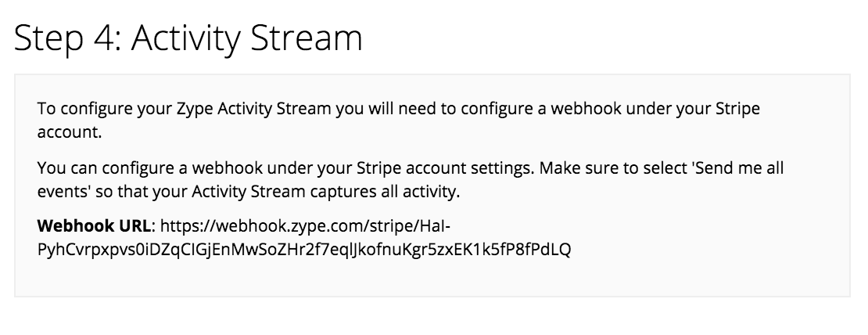Click the bold 'Webhook URL' label
This screenshot has height=335, width=868.
[94, 226]
